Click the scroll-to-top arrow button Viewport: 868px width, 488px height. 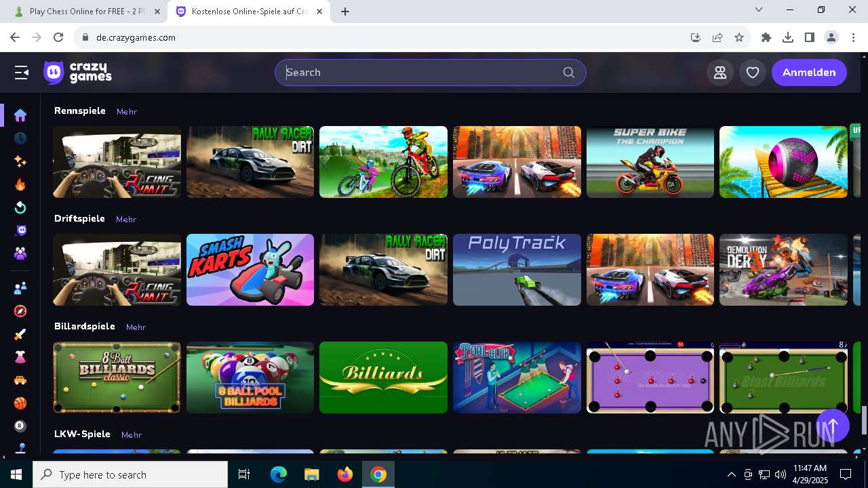coord(833,426)
